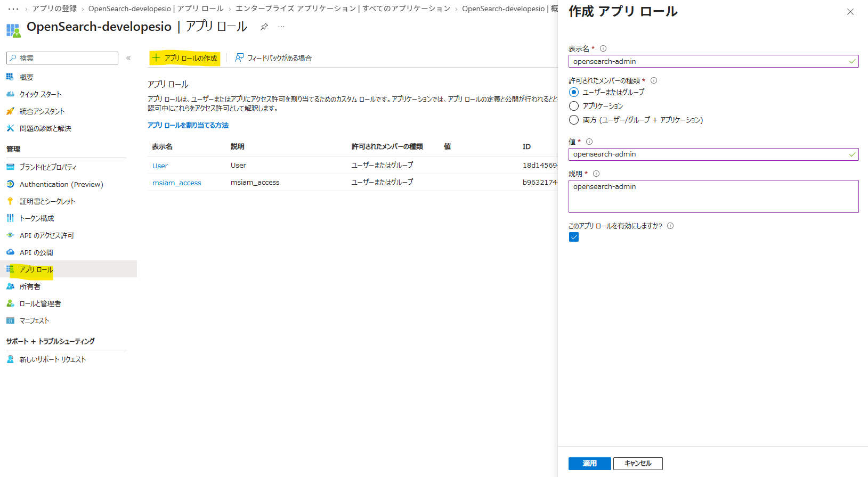Click the クイック スタート cloud icon
Screen dimensions: 868x477
point(10,94)
